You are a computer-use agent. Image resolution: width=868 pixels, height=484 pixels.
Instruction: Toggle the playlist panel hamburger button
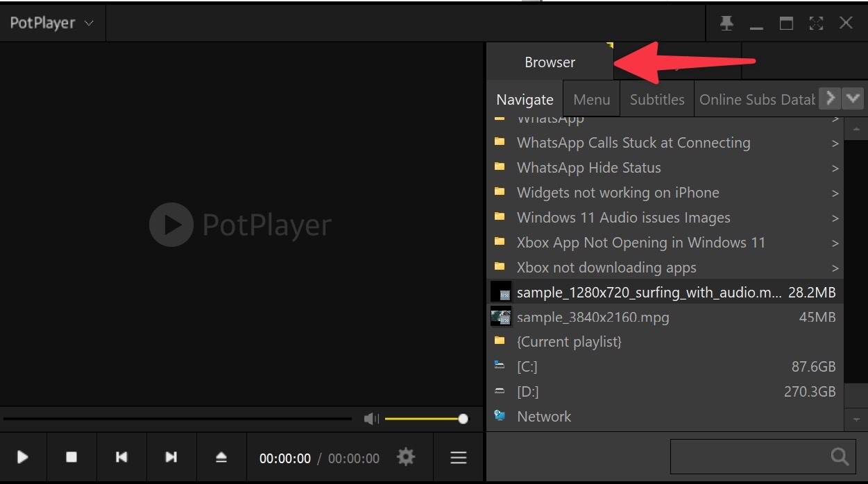click(x=458, y=458)
